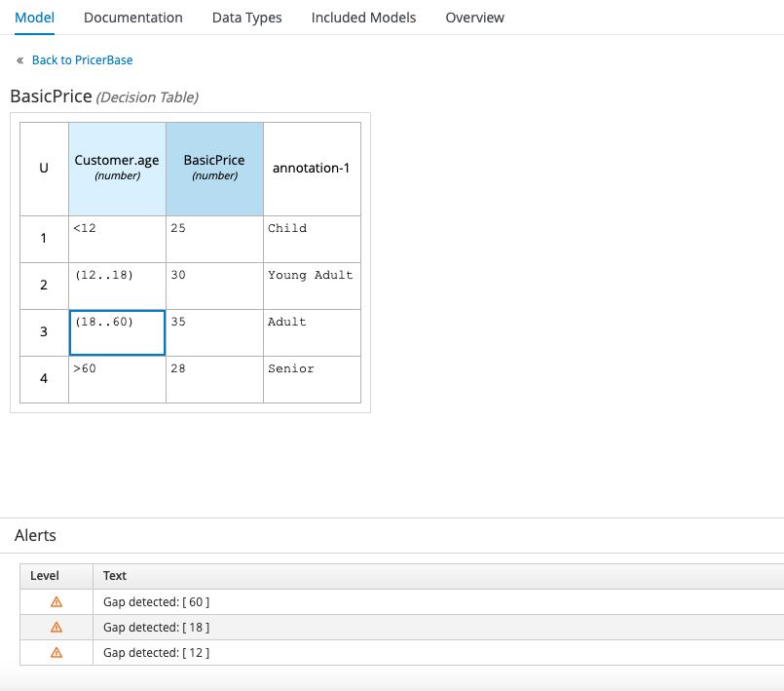Select the BasicPrice output column header
Image resolution: width=784 pixels, height=691 pixels.
[x=214, y=170]
